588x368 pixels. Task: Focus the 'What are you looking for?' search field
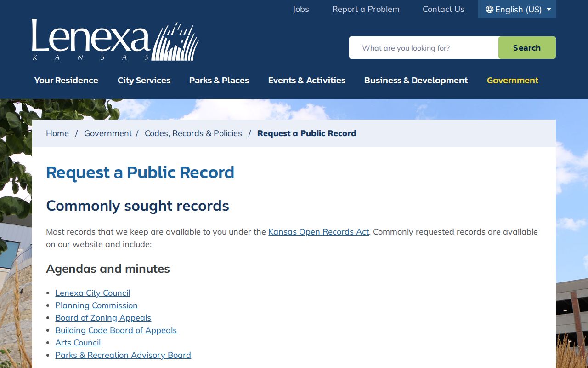(x=424, y=48)
